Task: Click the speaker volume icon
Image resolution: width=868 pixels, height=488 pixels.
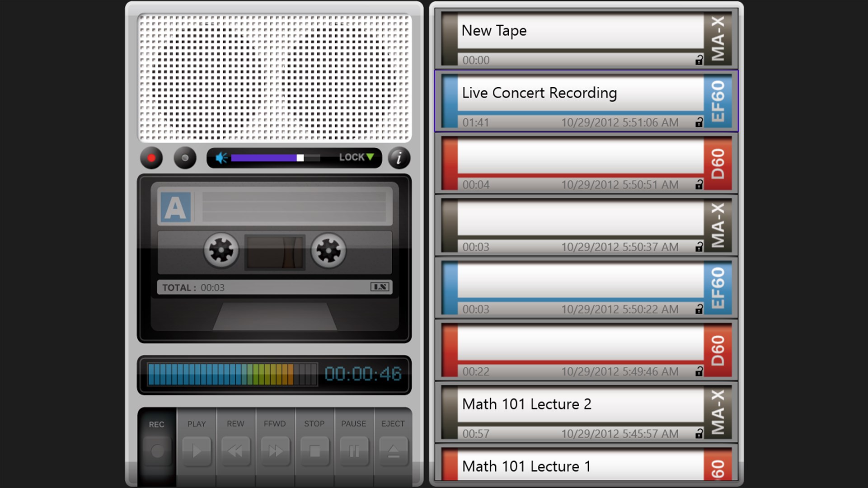Action: point(221,158)
